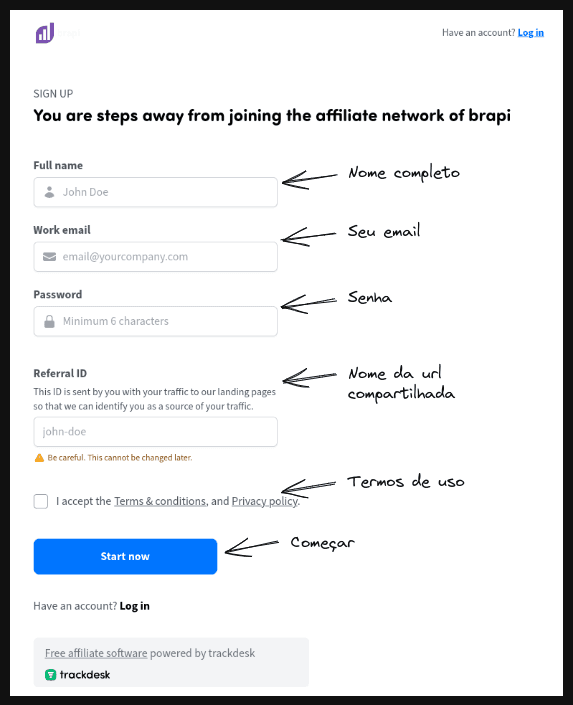This screenshot has width=573, height=705.
Task: Open the Privacy policy link
Action: (264, 501)
